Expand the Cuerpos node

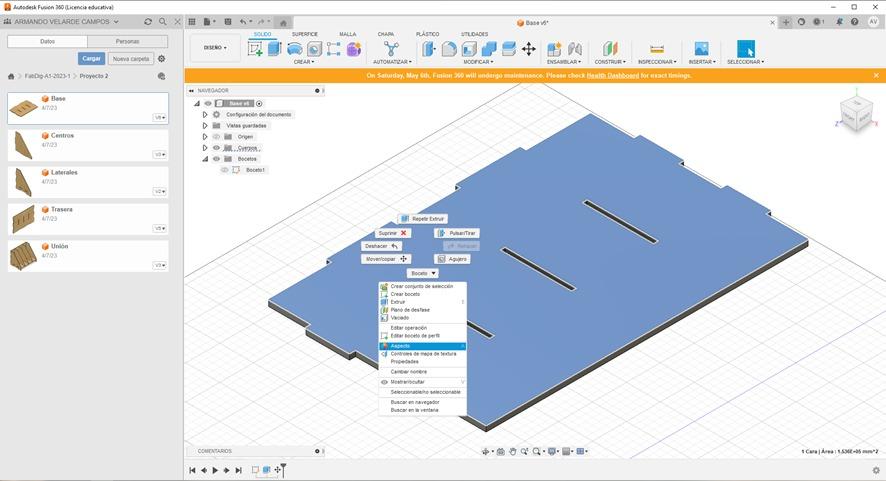(205, 148)
